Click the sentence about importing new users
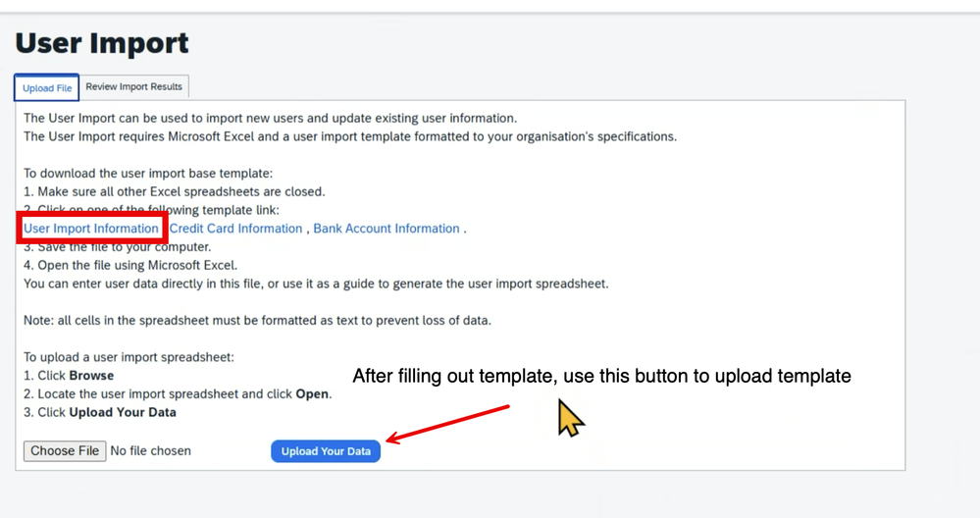The height and width of the screenshot is (518, 980). pos(271,119)
